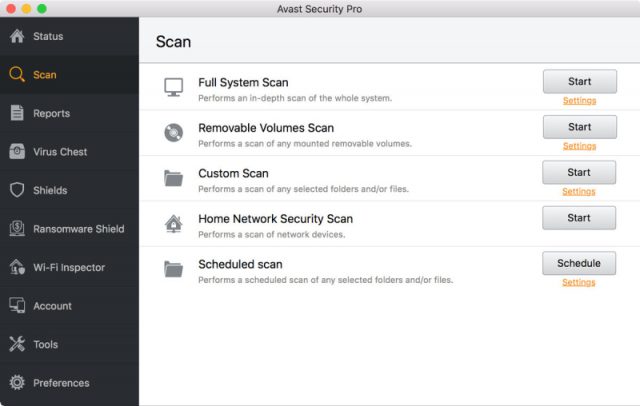Select the Shields shield icon

[x=17, y=190]
